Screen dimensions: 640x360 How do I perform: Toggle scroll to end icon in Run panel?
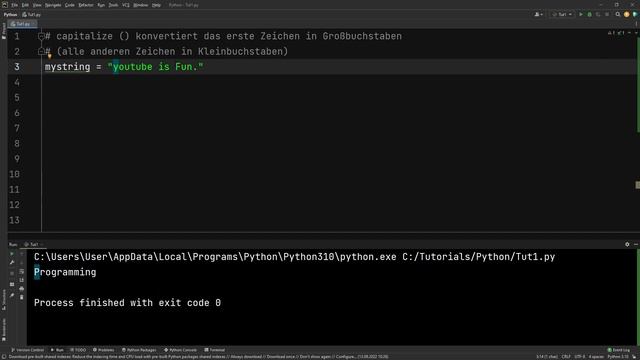click(22, 280)
